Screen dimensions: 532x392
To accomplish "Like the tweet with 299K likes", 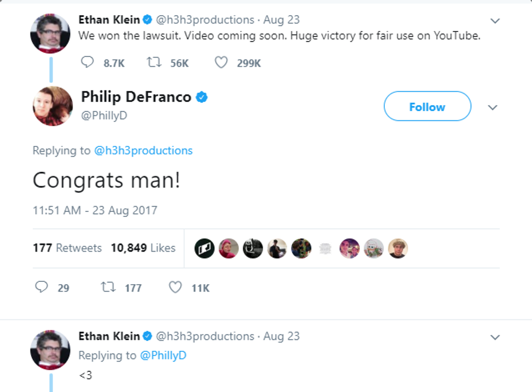I will point(221,63).
